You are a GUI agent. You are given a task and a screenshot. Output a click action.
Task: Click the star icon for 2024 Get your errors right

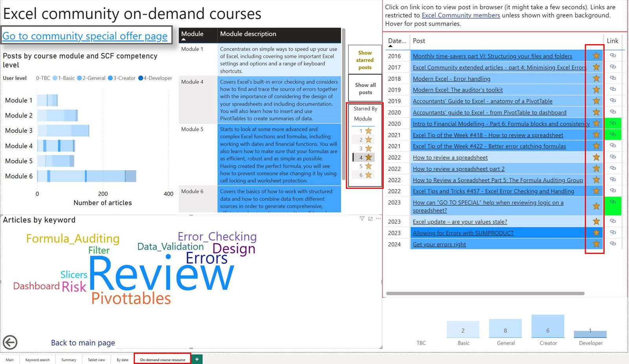point(596,244)
